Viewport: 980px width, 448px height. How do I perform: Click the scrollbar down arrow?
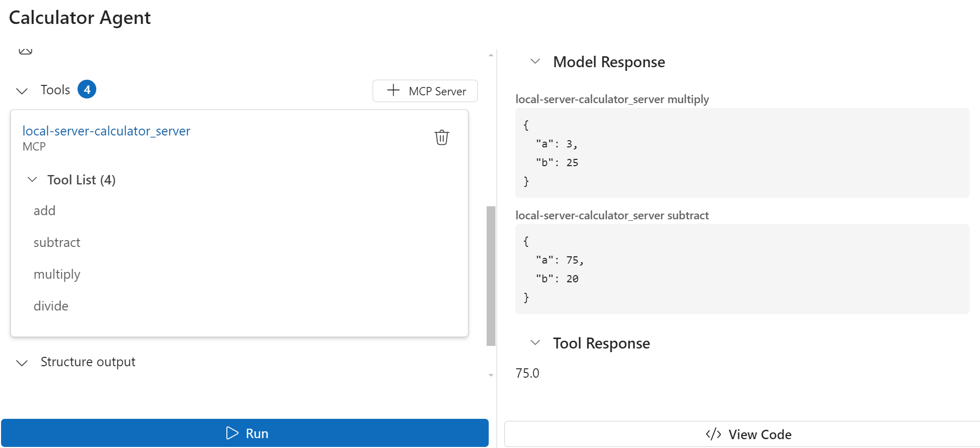[491, 375]
